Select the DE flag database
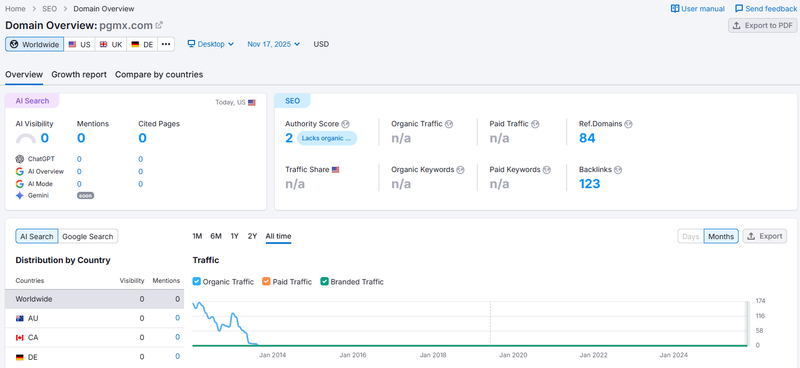Screen dimensions: 800x368 [x=142, y=44]
